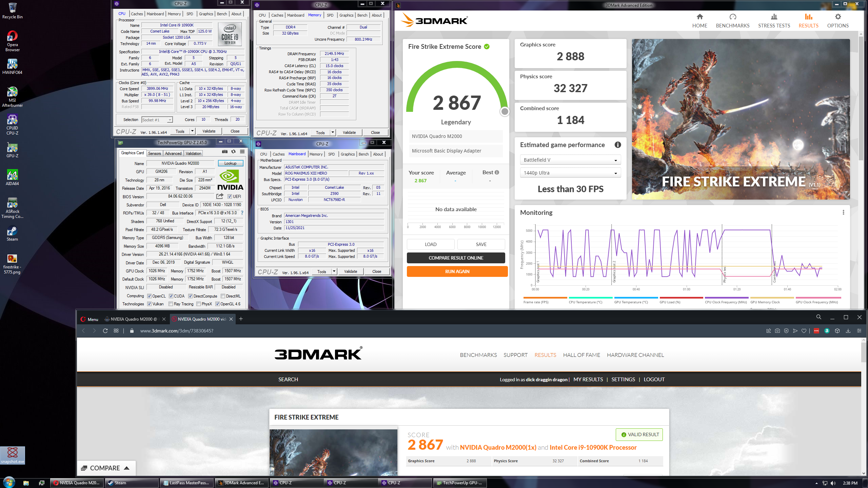The width and height of the screenshot is (868, 488).
Task: Expand Tools arrow in CPU-Z Memory window
Action: 333,133
